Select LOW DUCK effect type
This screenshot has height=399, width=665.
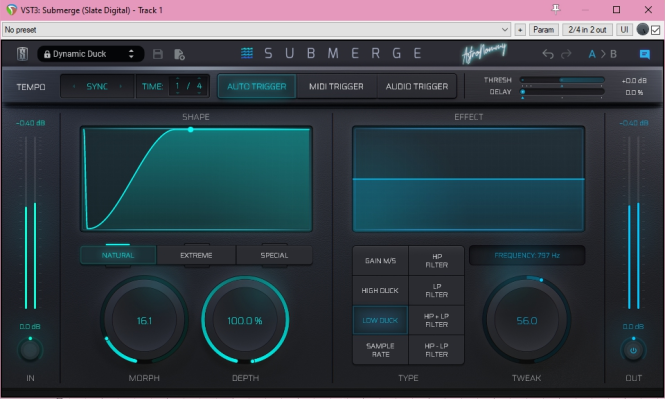(x=380, y=320)
